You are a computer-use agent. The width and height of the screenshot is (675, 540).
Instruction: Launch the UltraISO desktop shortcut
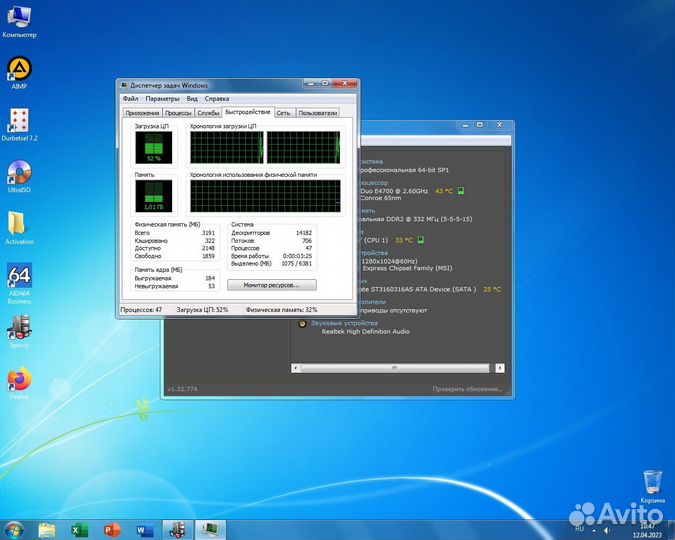click(19, 177)
